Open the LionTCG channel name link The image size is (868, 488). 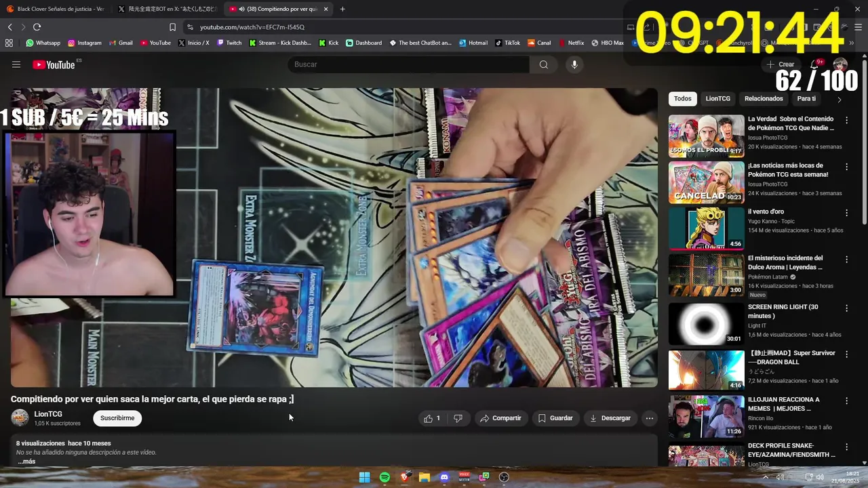tap(48, 414)
